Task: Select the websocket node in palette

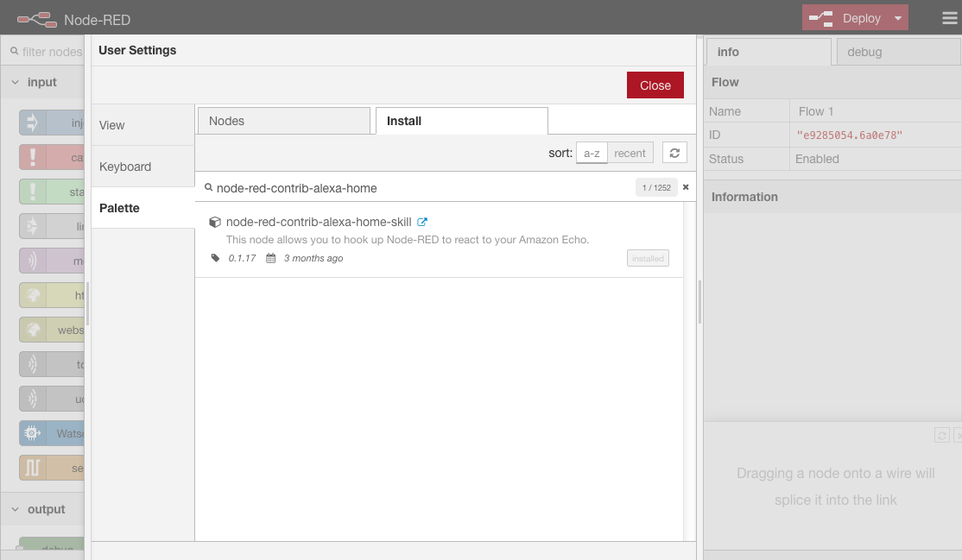Action: pos(52,330)
